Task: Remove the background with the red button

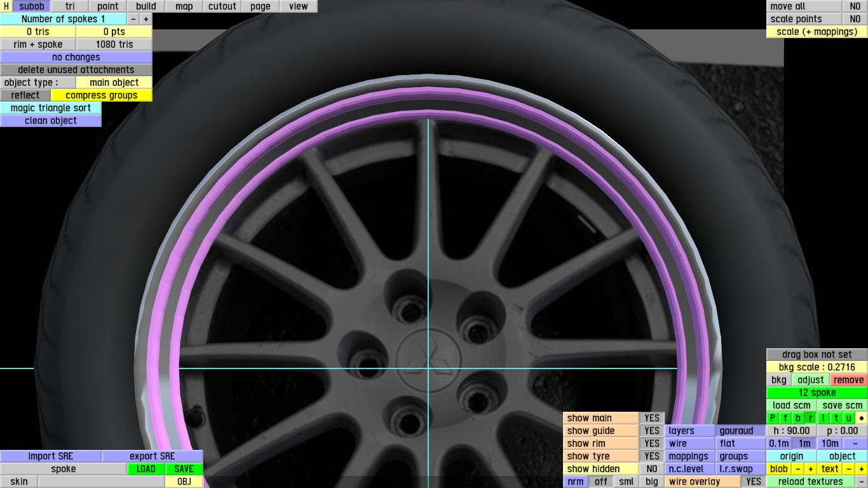Action: point(849,380)
